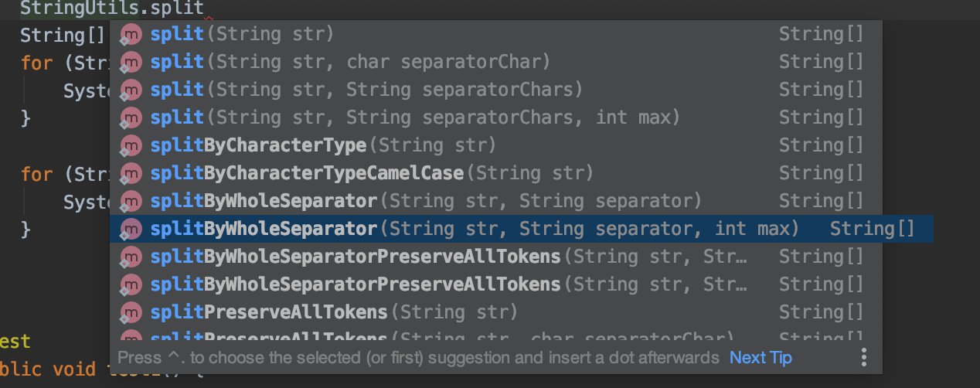
Task: Select splitByCharacterType(String str) completion
Action: [323, 145]
